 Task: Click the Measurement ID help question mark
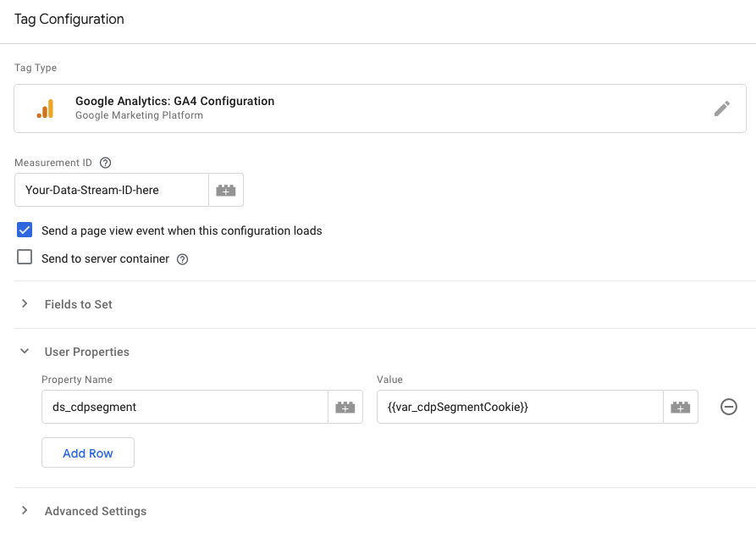coord(105,163)
